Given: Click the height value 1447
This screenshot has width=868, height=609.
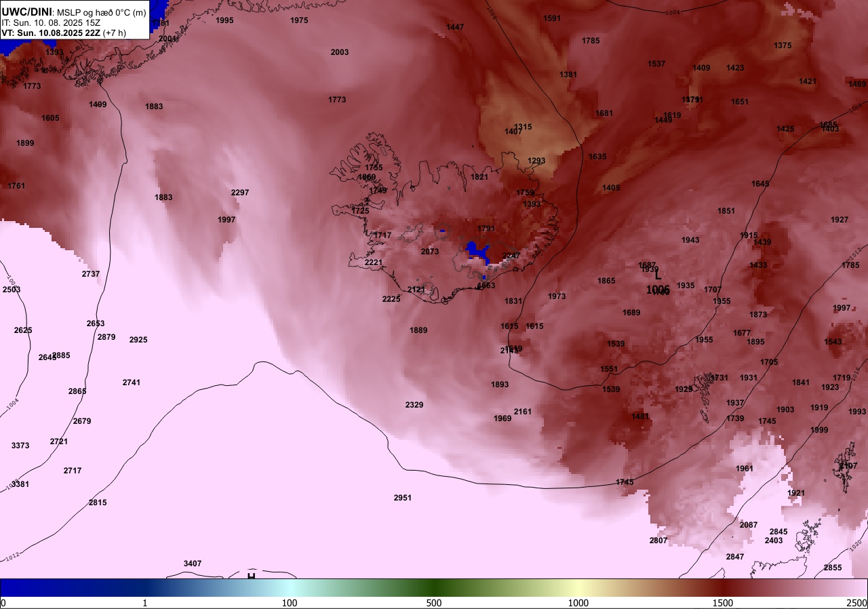Looking at the screenshot, I should [455, 27].
